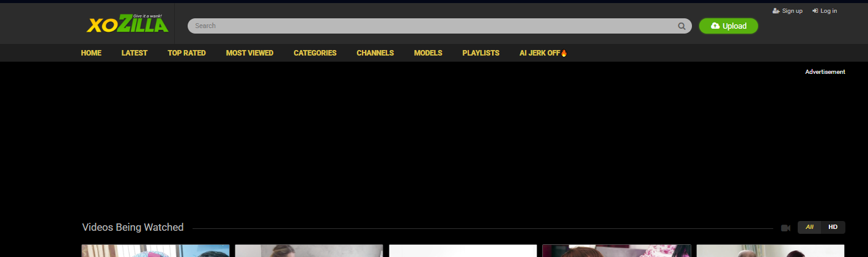Image resolution: width=868 pixels, height=257 pixels.
Task: Toggle the All videos filter
Action: [809, 227]
